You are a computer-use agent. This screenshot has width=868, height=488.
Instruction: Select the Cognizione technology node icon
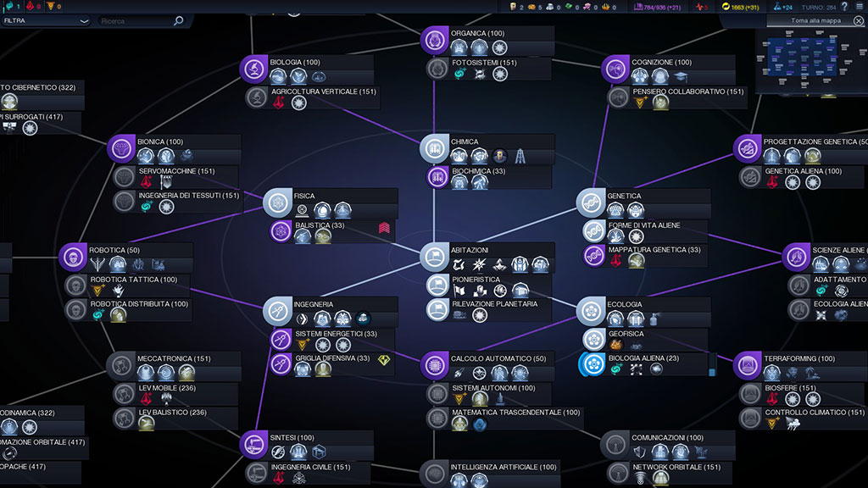click(x=615, y=69)
